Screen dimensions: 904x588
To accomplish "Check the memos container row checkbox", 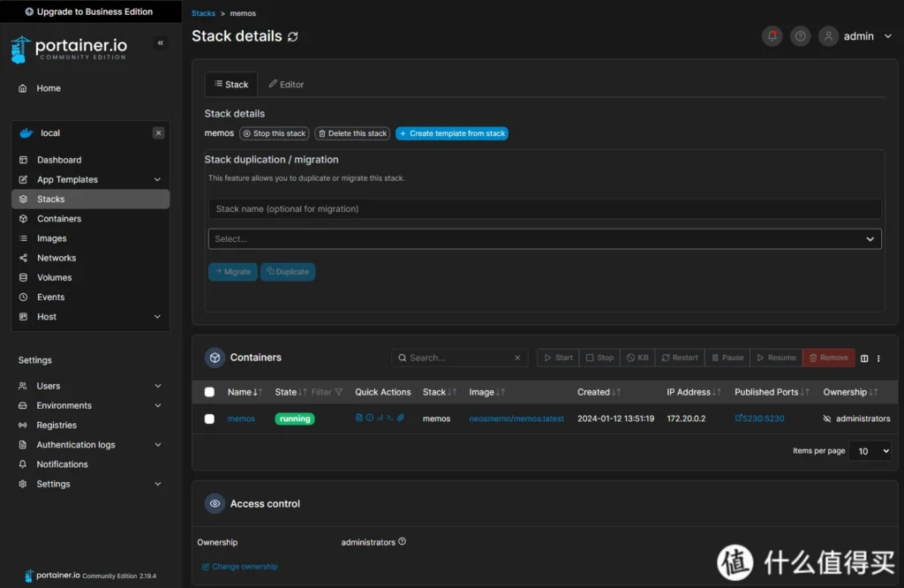I will pos(209,418).
